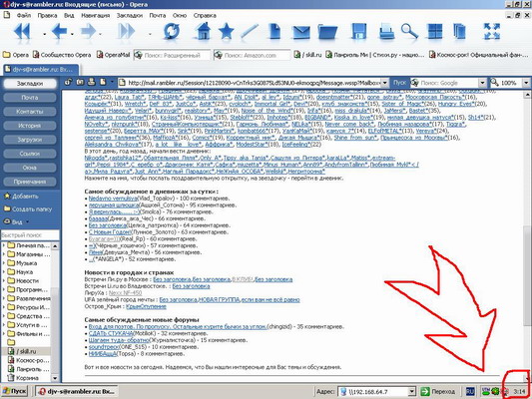Viewport: 532px width, 399px height.
Task: Open the Почта menu in menu bar
Action: [158, 15]
